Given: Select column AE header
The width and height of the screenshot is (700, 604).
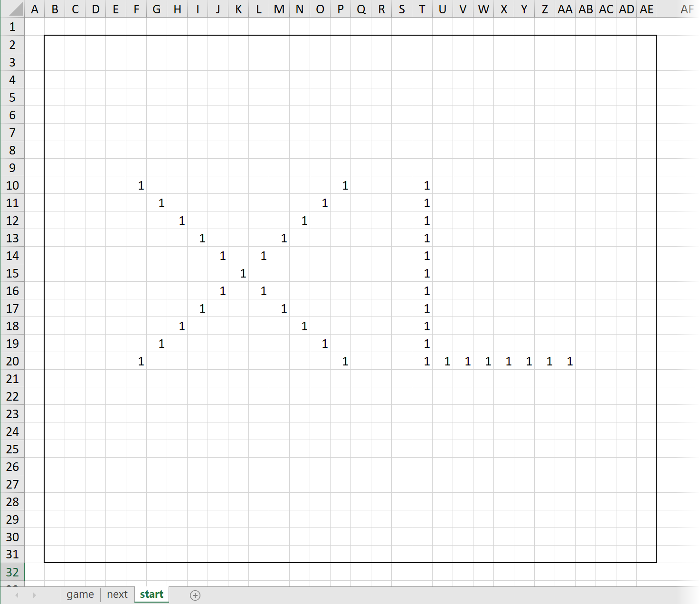Looking at the screenshot, I should click(647, 9).
